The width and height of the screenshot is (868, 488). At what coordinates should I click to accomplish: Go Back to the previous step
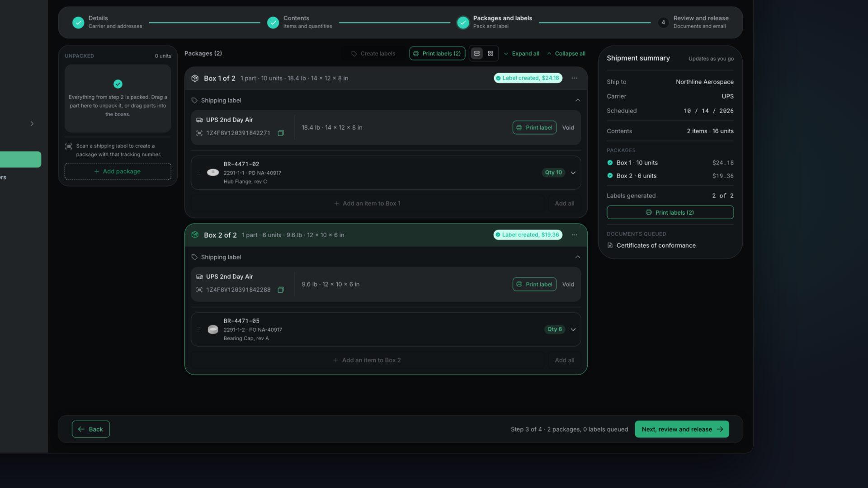90,429
